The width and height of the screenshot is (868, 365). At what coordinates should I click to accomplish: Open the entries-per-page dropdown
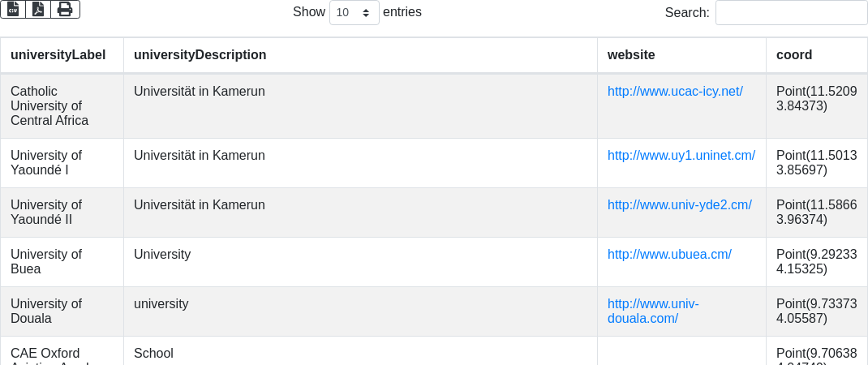[354, 12]
